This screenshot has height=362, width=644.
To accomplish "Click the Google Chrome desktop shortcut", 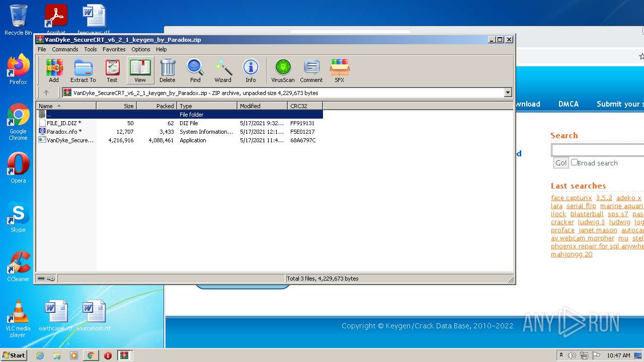I will point(18,122).
